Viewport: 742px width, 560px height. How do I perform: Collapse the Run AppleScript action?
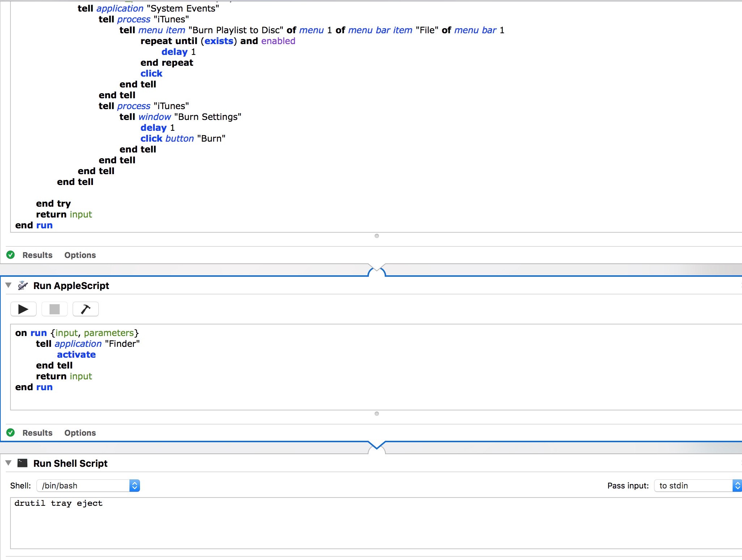point(8,285)
